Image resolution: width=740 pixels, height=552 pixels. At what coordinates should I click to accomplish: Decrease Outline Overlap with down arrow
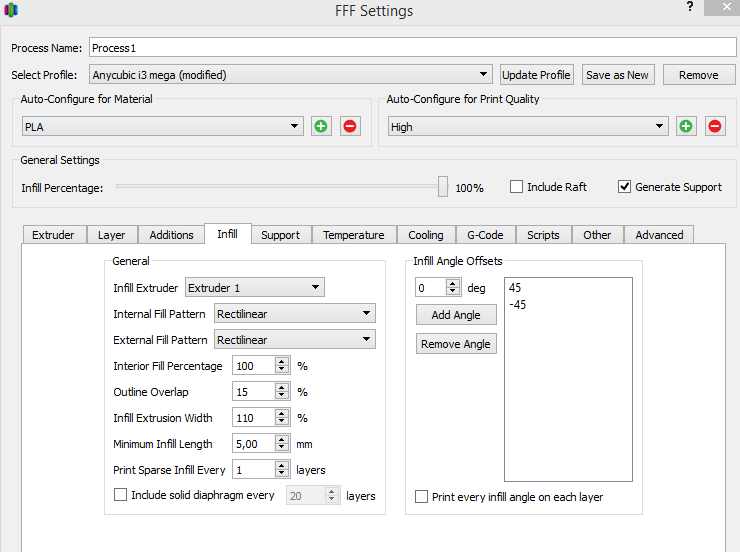coord(282,396)
